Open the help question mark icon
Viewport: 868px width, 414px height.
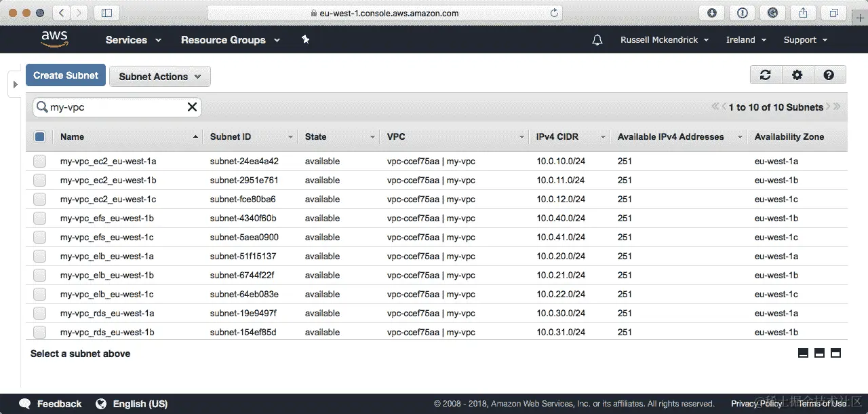pos(829,75)
